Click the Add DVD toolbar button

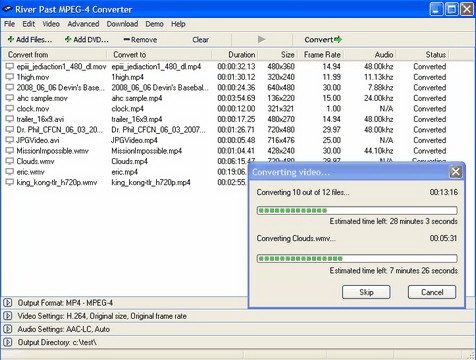point(87,40)
